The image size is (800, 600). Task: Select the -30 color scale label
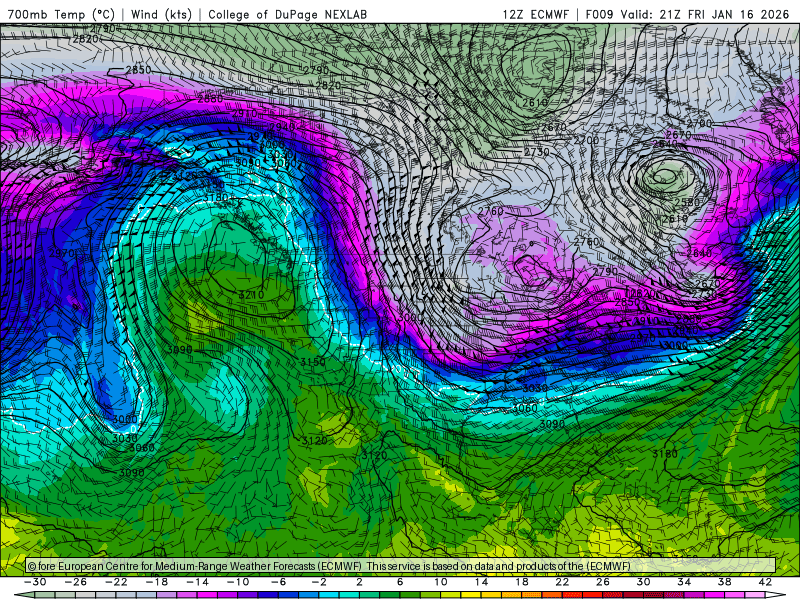pyautogui.click(x=35, y=582)
